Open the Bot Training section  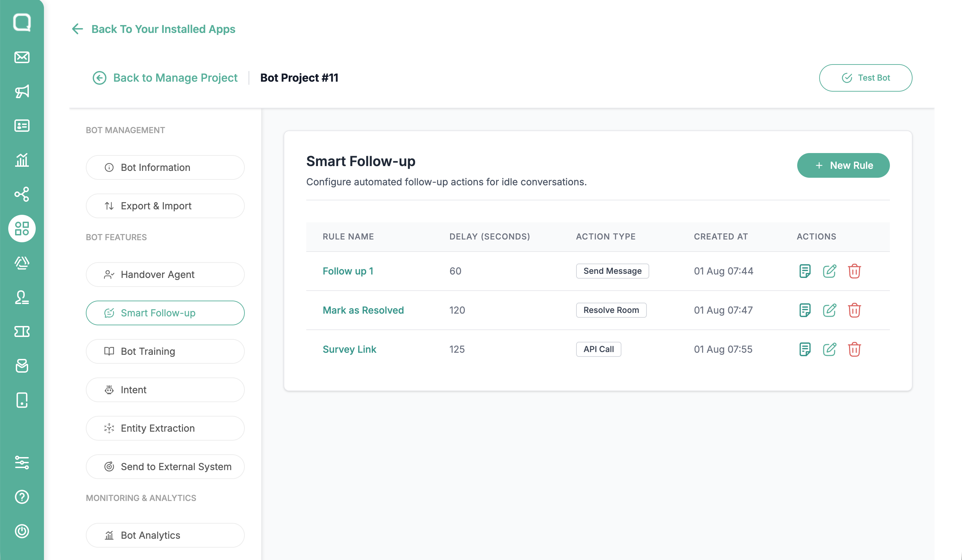coord(165,351)
